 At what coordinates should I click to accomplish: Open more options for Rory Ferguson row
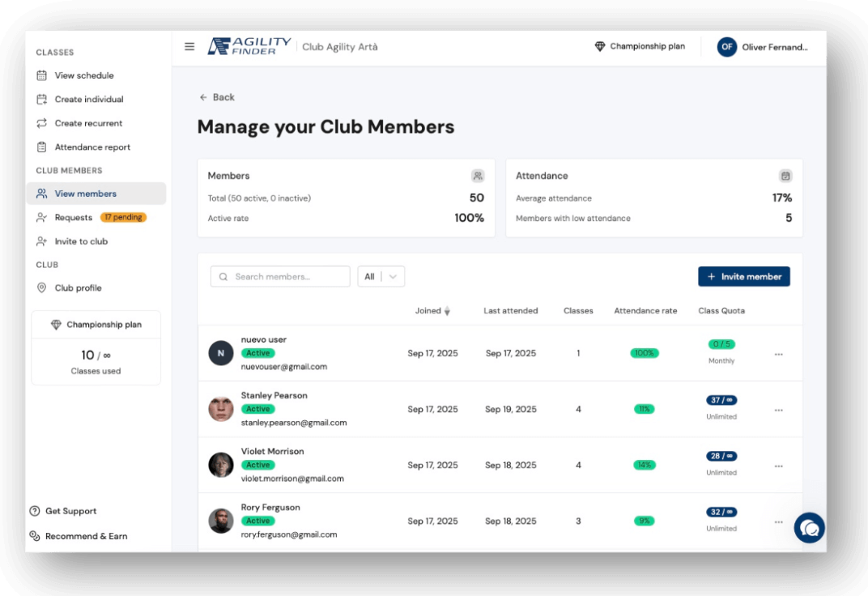pos(778,521)
